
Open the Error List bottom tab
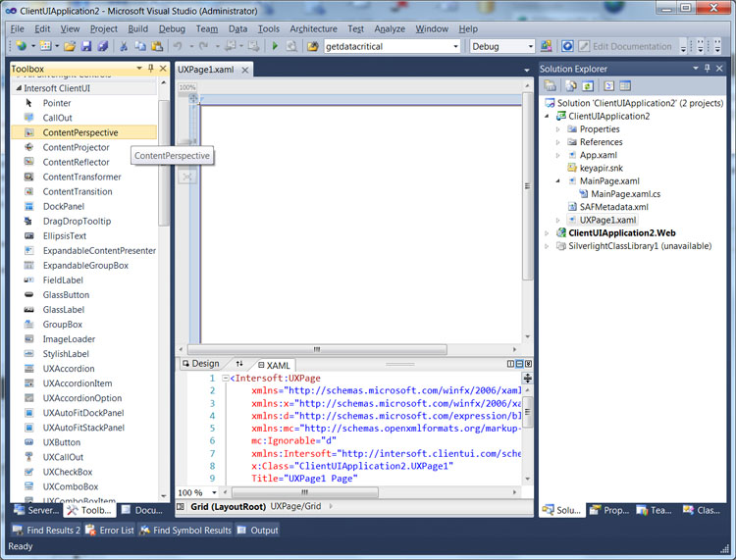tap(110, 530)
